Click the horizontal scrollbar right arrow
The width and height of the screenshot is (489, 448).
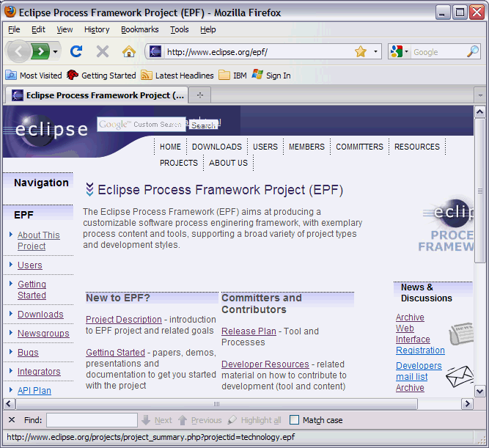(x=467, y=404)
